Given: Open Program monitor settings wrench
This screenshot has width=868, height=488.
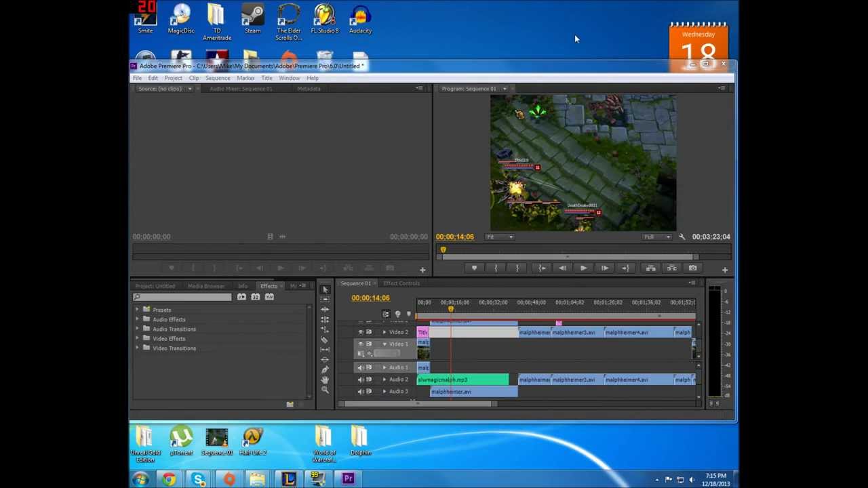Looking at the screenshot, I should click(x=682, y=237).
